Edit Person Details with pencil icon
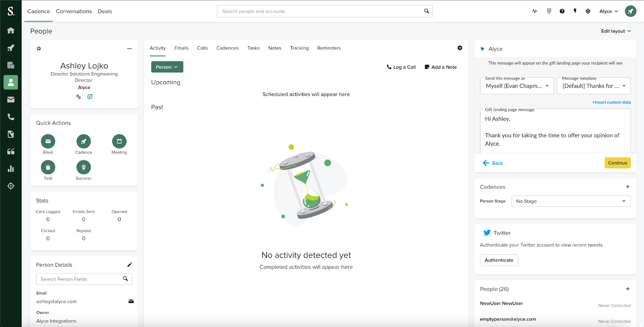Viewport: 644px width, 327px height. click(130, 265)
